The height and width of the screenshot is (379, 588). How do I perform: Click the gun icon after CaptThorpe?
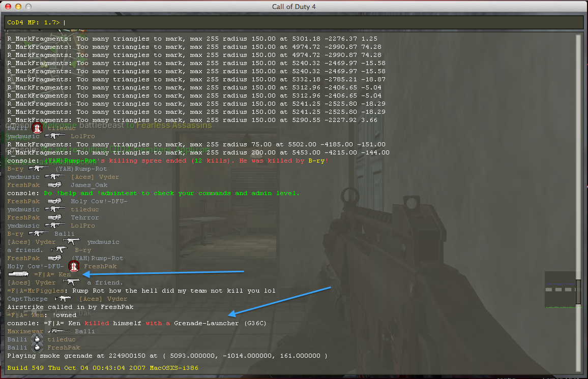tap(63, 299)
